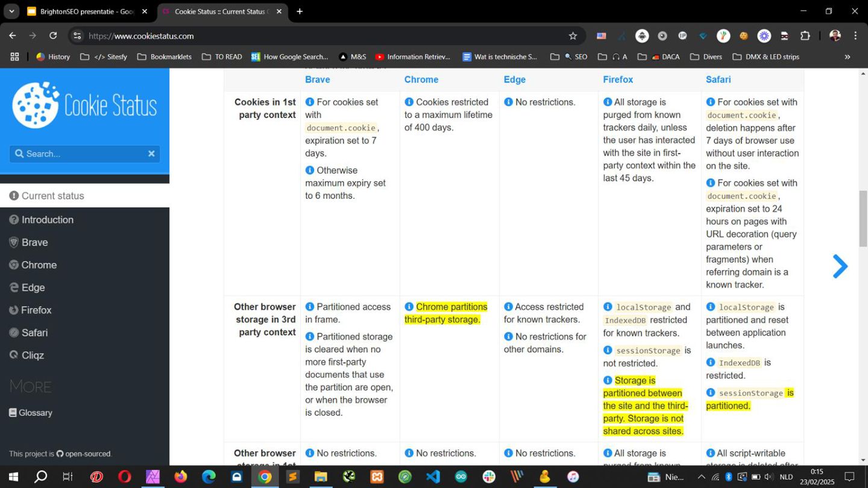Open the Firefox page in sidebar

point(84,310)
